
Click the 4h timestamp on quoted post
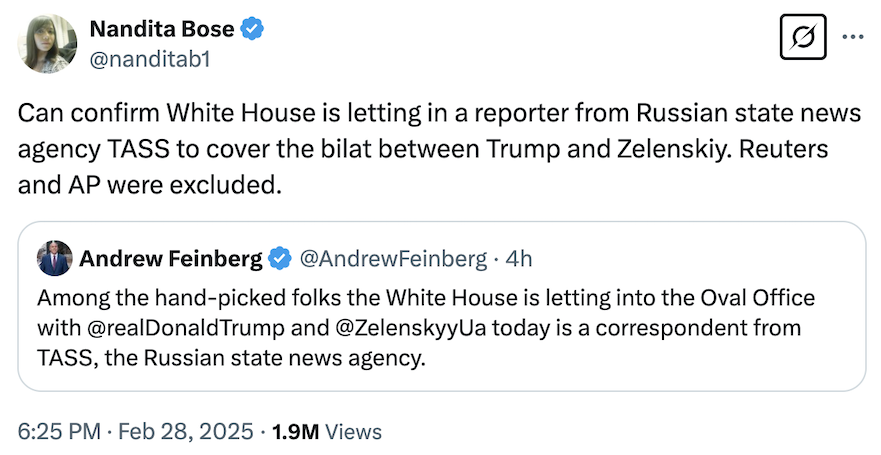coord(519,260)
